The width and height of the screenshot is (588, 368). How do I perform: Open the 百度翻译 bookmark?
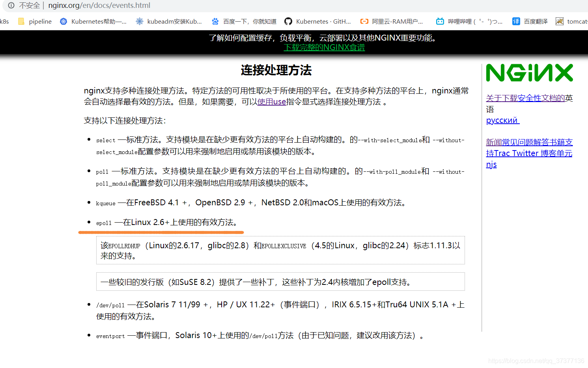530,21
